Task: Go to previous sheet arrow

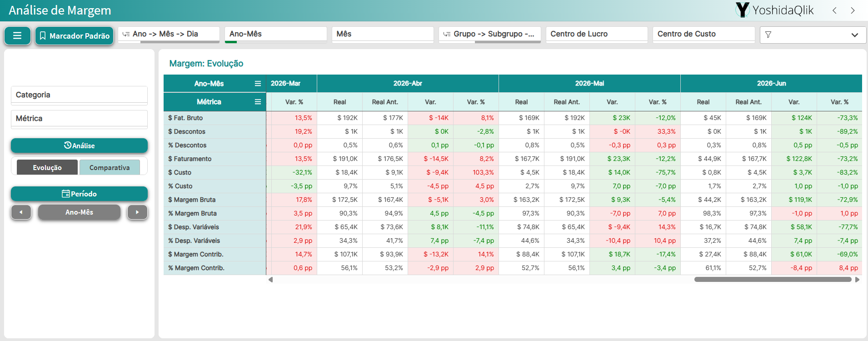Action: (834, 10)
